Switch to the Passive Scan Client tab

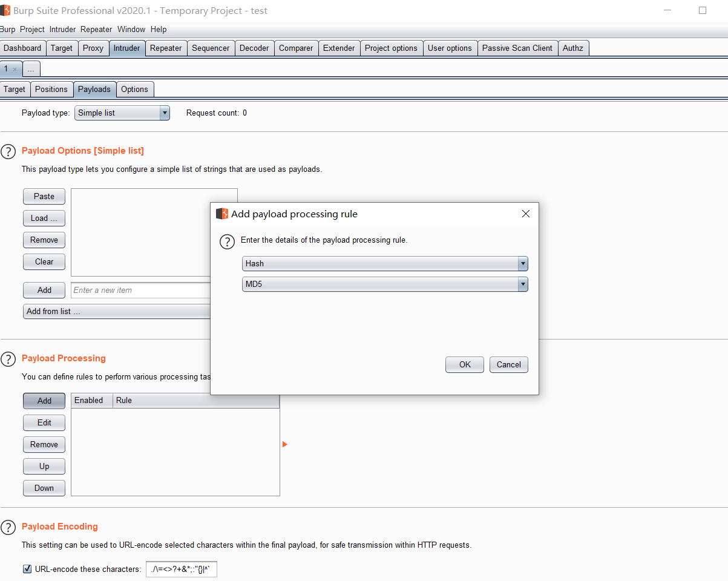(517, 48)
